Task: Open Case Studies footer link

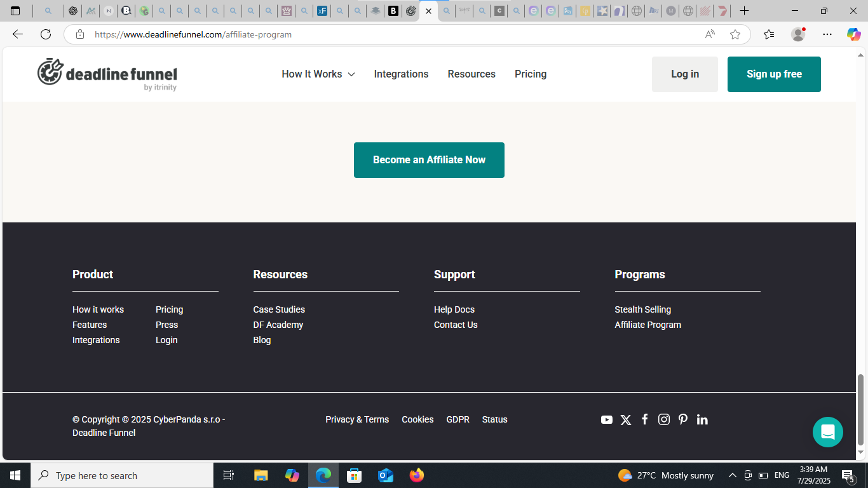Action: pos(279,309)
